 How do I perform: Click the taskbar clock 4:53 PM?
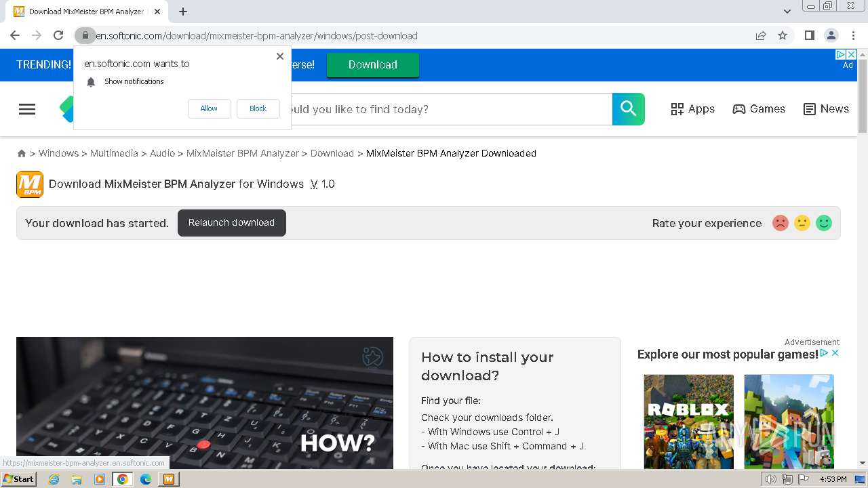[x=833, y=479]
